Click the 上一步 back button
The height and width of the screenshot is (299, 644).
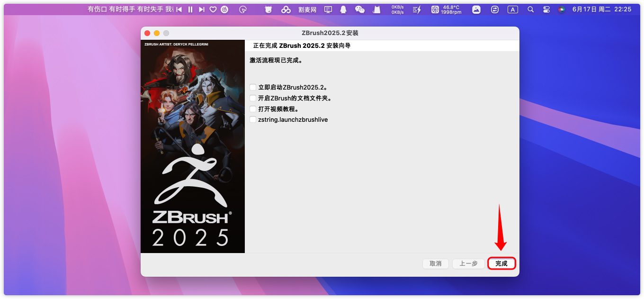[x=468, y=263]
